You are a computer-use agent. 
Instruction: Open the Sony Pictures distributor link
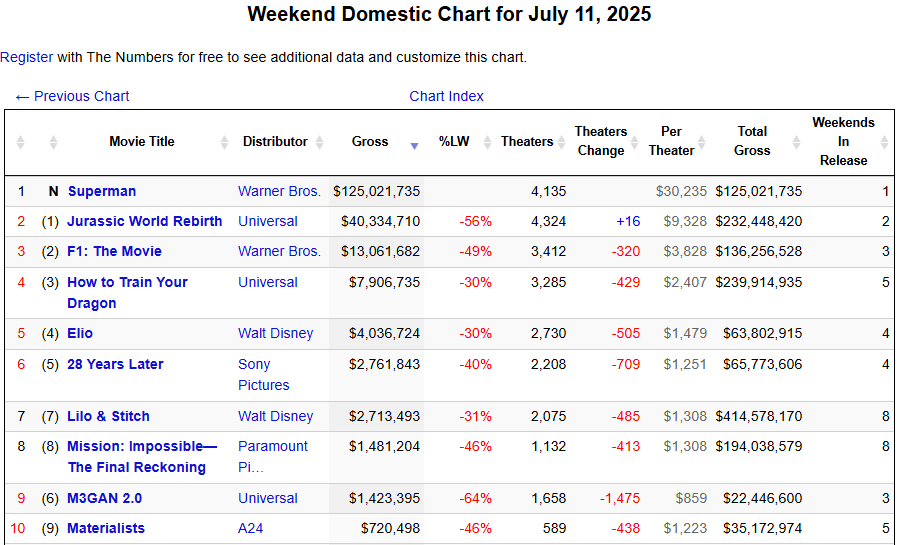coord(264,375)
